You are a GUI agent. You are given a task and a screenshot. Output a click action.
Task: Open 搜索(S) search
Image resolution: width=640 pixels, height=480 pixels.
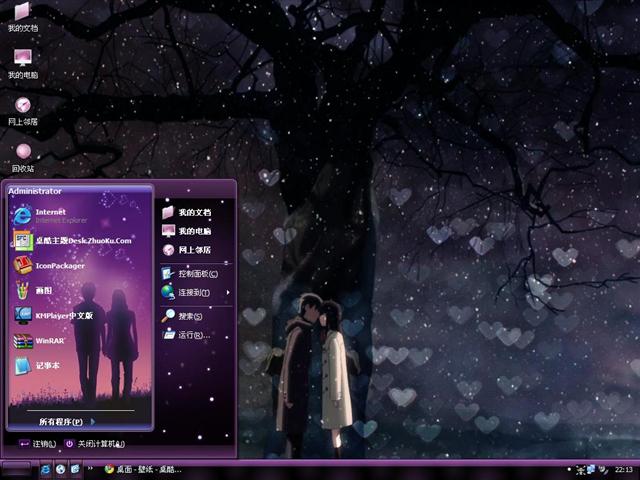[182, 316]
